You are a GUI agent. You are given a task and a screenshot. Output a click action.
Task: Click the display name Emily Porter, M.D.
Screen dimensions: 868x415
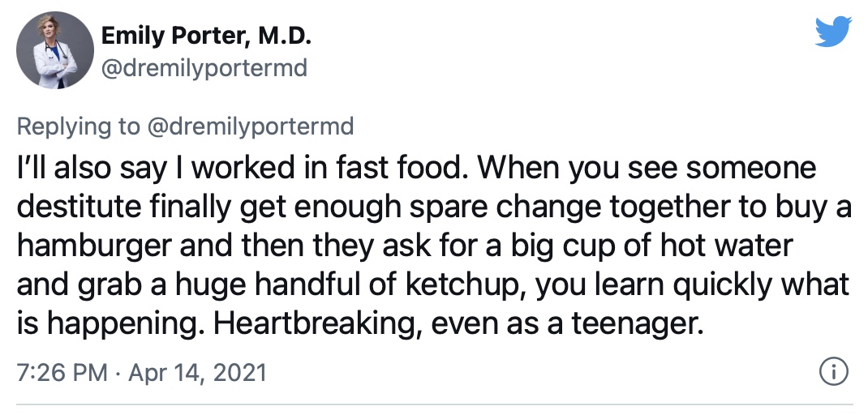click(207, 36)
